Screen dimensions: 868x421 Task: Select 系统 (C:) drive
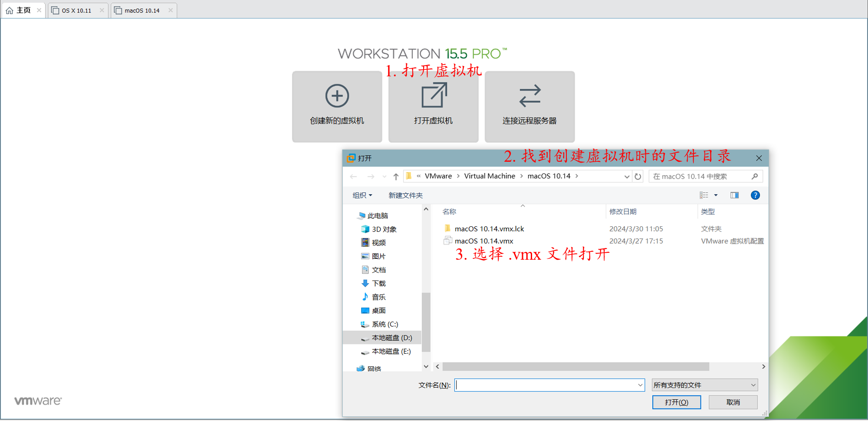click(x=385, y=324)
